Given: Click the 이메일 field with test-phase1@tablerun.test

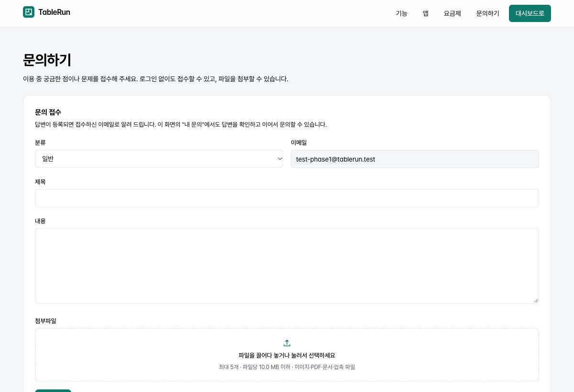Looking at the screenshot, I should (x=415, y=159).
